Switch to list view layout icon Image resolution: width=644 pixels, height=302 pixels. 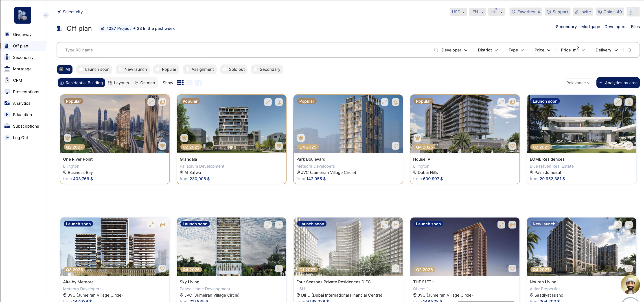point(189,83)
